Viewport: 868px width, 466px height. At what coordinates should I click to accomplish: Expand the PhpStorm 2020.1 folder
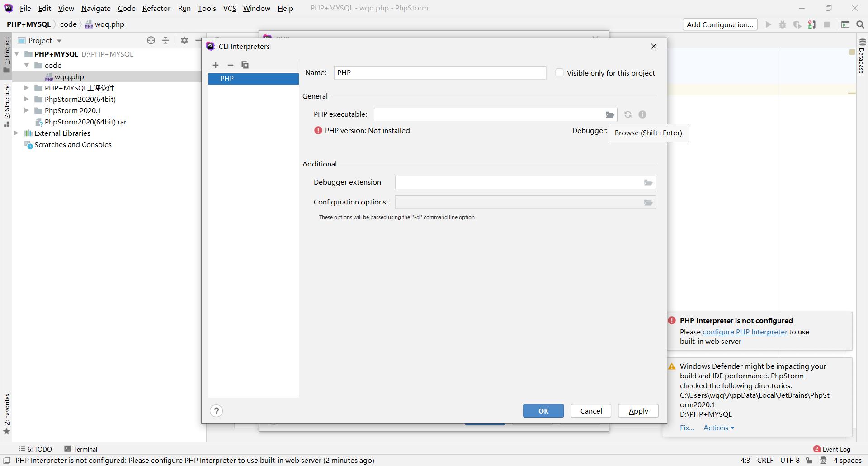26,110
